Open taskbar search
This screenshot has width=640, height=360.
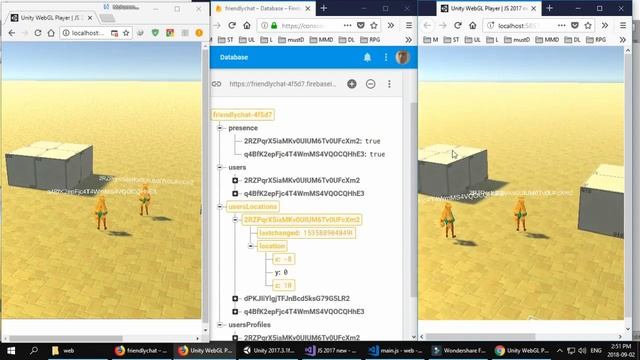33,351
